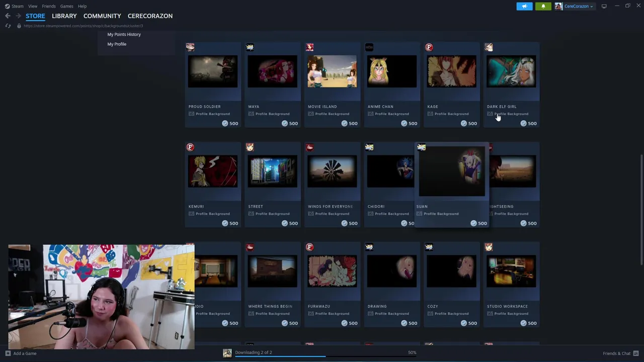Click the game icon above Suan preview
This screenshot has height=362, width=644.
[x=422, y=147]
